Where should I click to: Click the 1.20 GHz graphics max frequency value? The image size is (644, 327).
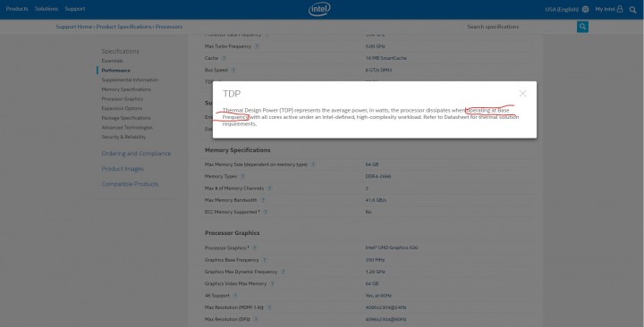[375, 272]
